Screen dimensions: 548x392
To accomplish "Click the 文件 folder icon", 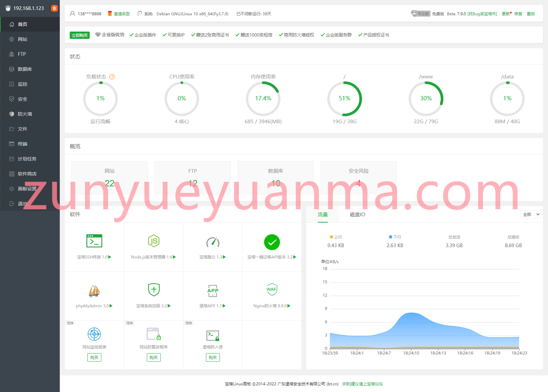I will pos(12,129).
